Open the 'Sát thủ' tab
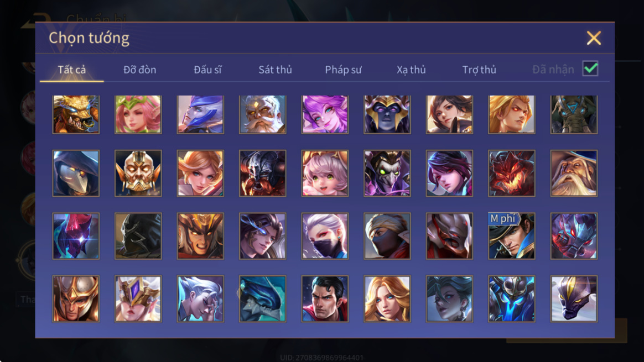This screenshot has height=362, width=644. pyautogui.click(x=275, y=70)
